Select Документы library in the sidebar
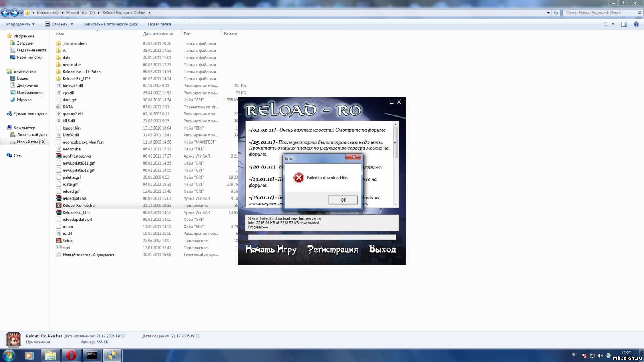 tap(27, 85)
